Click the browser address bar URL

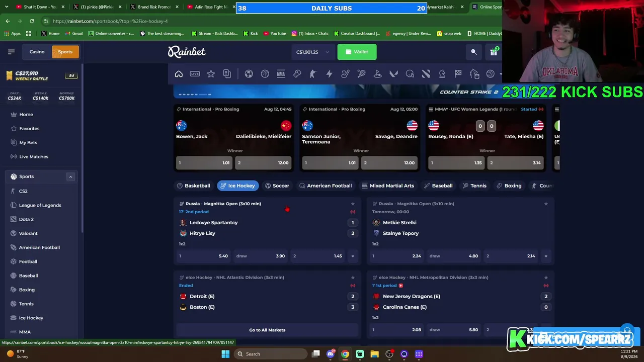[110, 21]
